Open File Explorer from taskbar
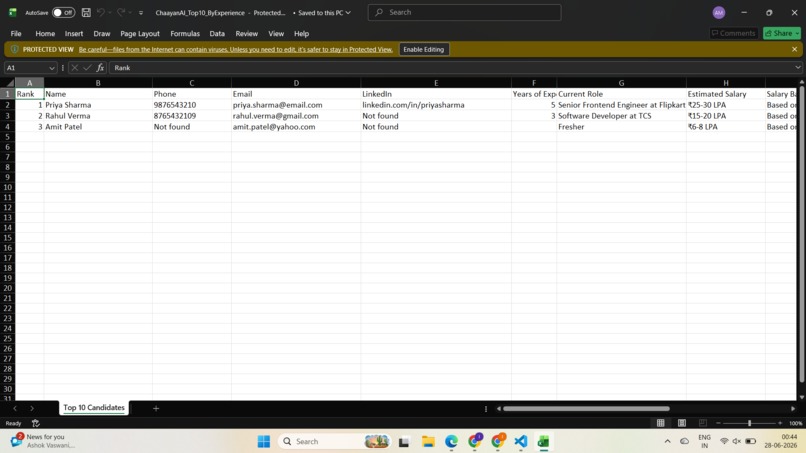Screen dimensions: 806x453 tap(428, 441)
